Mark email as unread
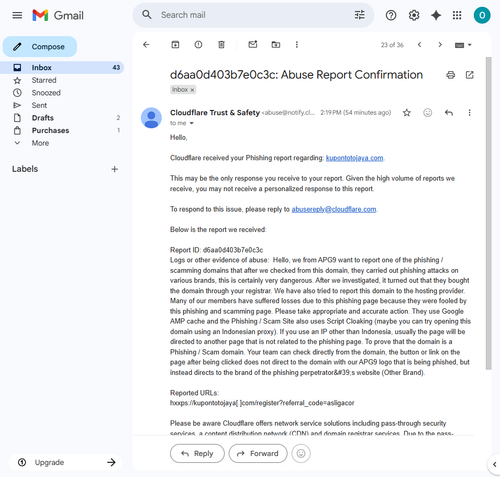Image resolution: width=500 pixels, height=477 pixels. click(253, 44)
